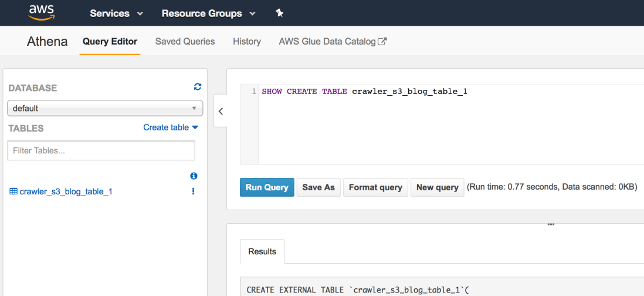Select the Results tab
644x296 pixels.
[262, 251]
